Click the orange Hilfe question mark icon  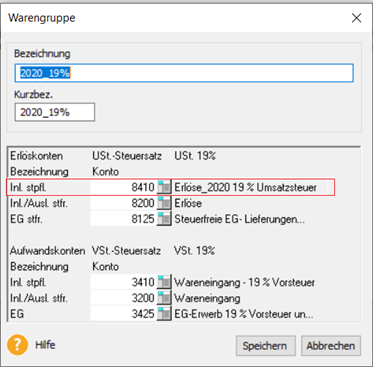pos(17,345)
